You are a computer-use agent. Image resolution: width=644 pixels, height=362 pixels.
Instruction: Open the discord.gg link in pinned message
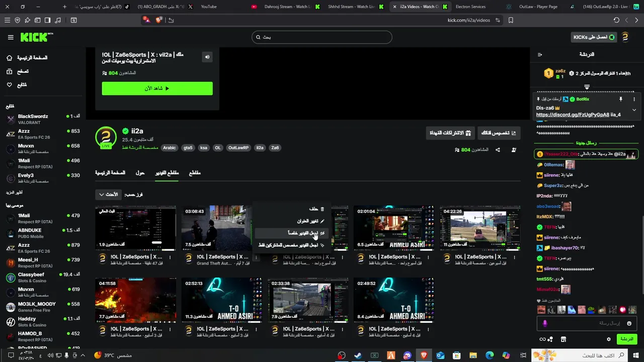[x=573, y=115]
